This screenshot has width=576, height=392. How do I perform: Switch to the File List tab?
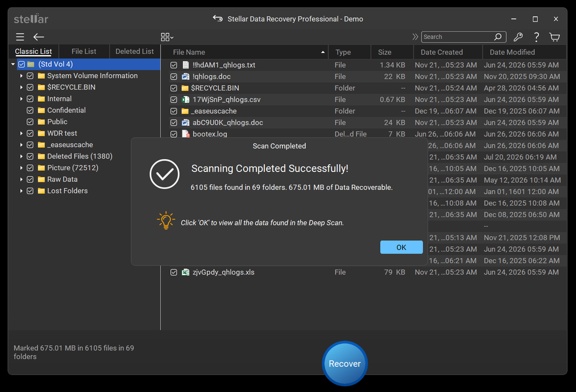point(84,51)
